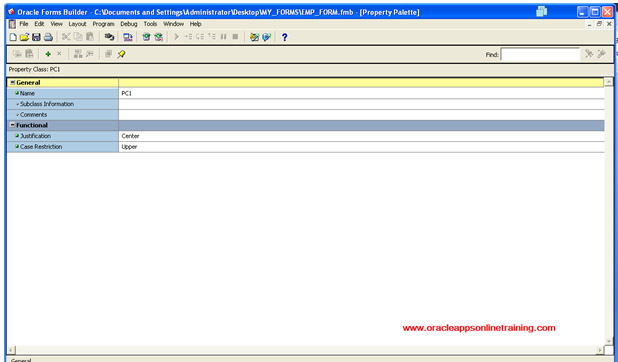This screenshot has height=362, width=618.
Task: Click the PC1 name value field
Action: [361, 93]
